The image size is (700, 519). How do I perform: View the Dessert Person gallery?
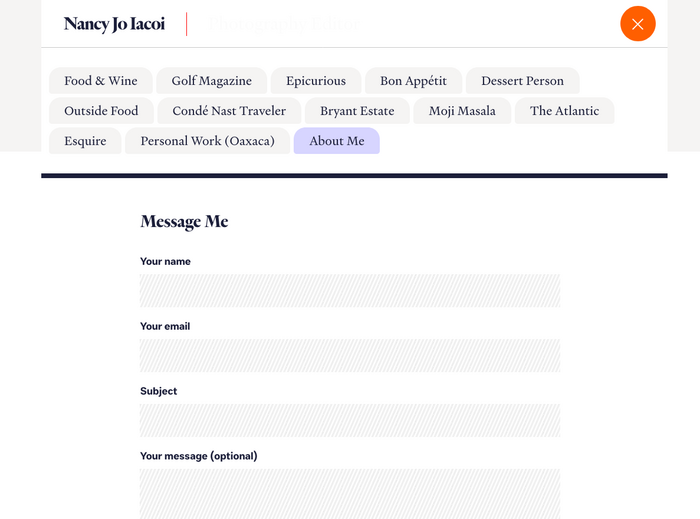click(x=522, y=81)
